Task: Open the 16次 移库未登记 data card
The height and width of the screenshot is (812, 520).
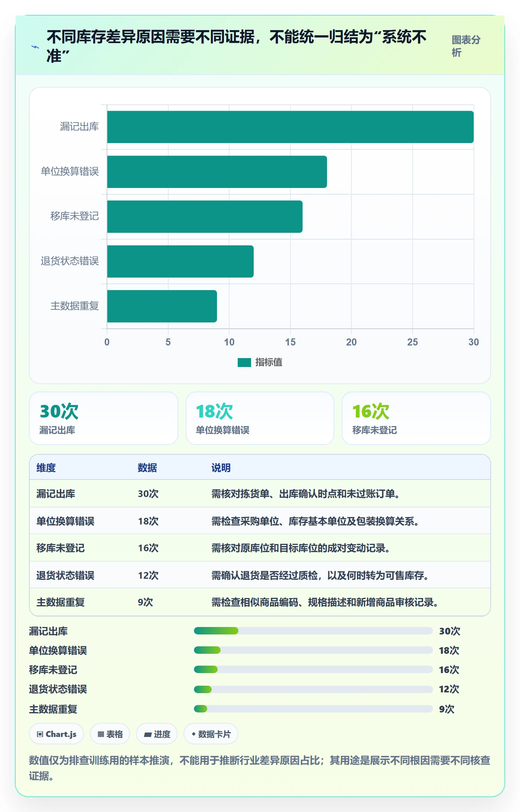Action: 416,418
